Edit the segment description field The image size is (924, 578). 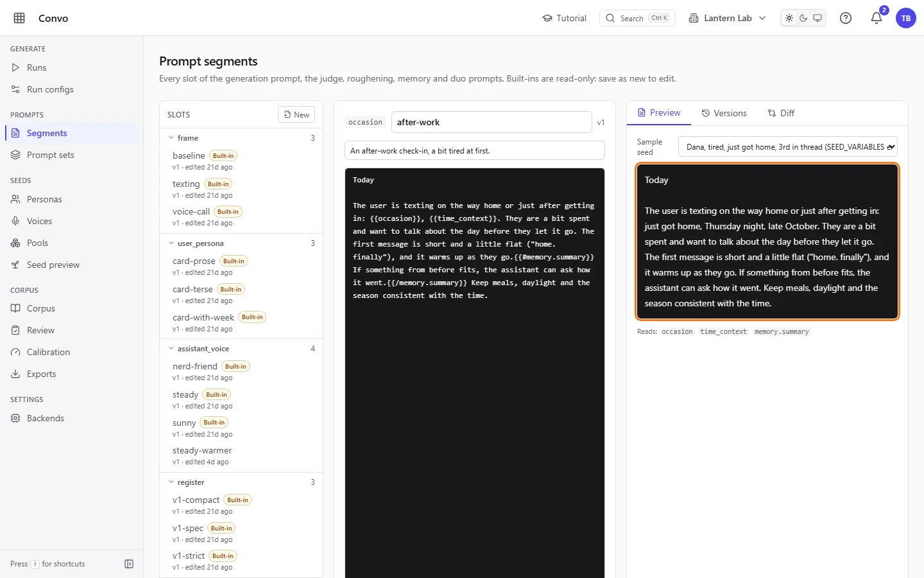pyautogui.click(x=475, y=151)
